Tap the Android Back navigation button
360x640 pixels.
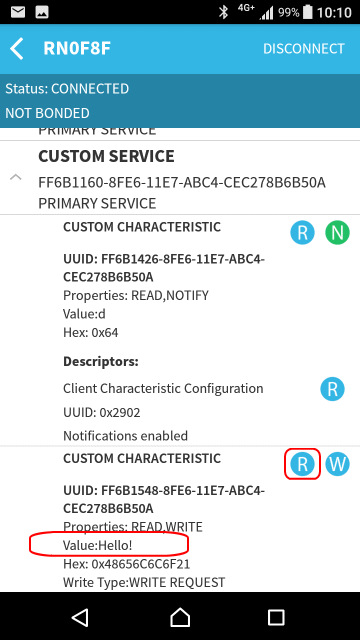coord(80,617)
